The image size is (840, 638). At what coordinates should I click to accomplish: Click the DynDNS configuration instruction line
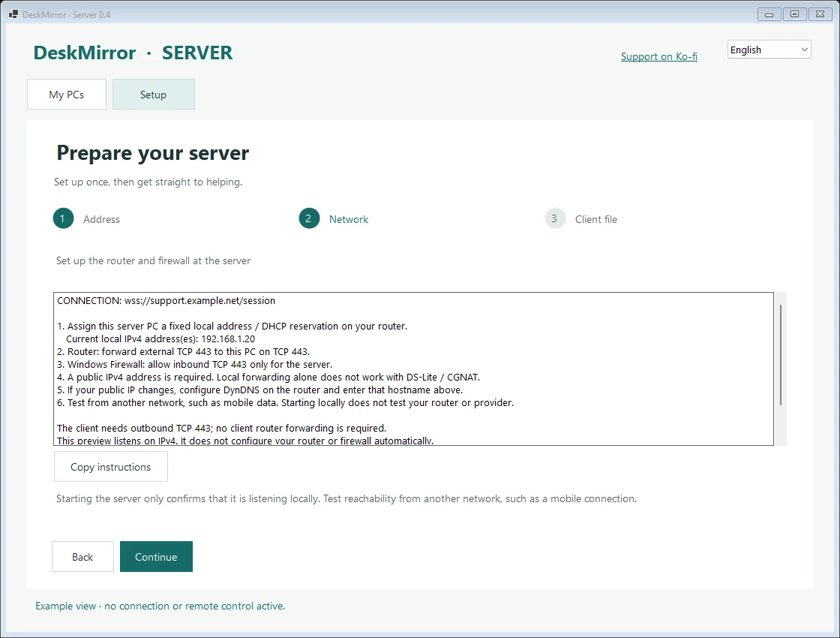259,390
